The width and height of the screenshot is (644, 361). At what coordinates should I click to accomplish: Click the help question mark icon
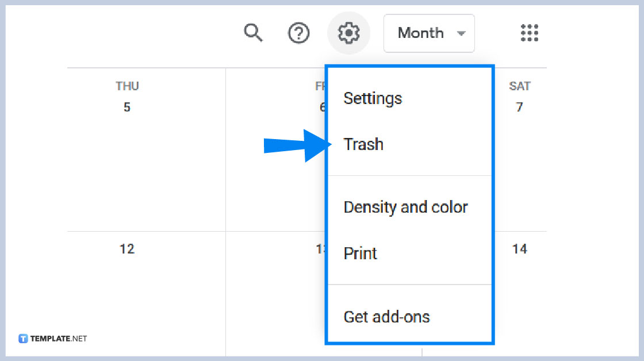[x=298, y=33]
